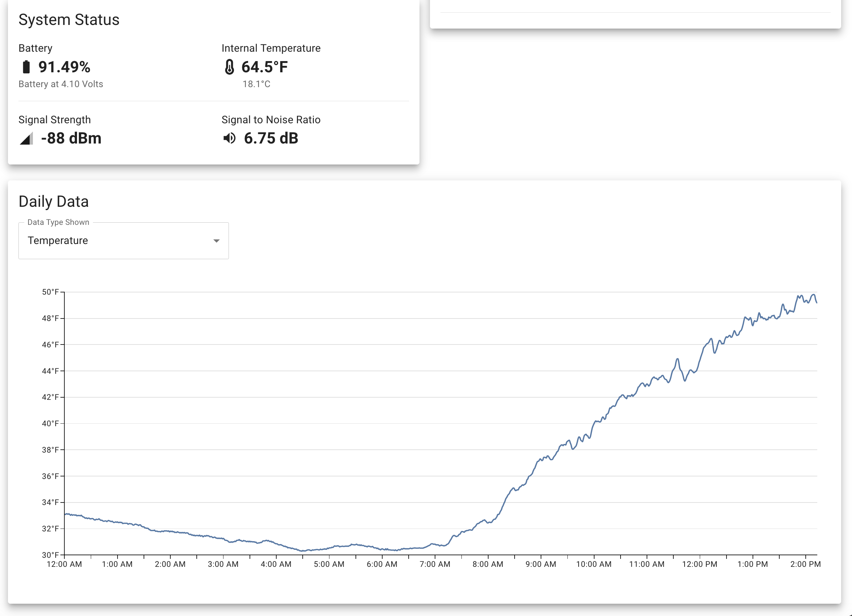Click the 64.5°F temperature value
Image resolution: width=852 pixels, height=616 pixels.
(264, 67)
